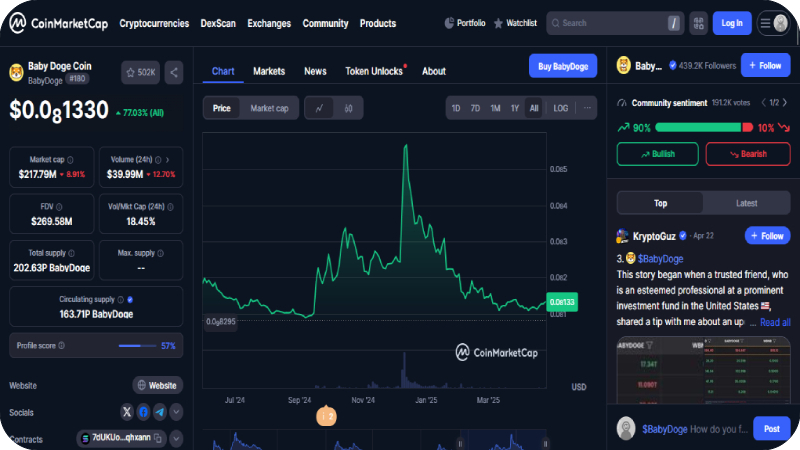
Task: Open the Facebook social link
Action: (x=143, y=412)
